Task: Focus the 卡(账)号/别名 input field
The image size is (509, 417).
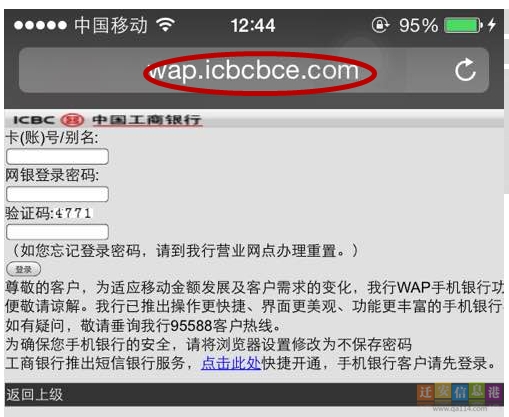Action: tap(57, 156)
